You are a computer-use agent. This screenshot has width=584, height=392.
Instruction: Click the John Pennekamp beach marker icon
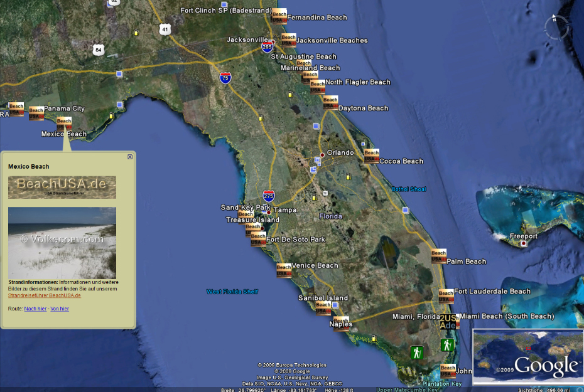(448, 371)
